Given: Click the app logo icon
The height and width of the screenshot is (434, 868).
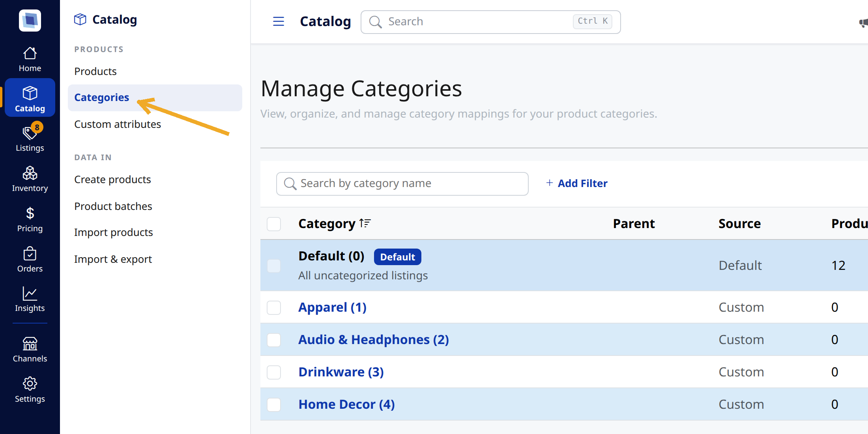Looking at the screenshot, I should pyautogui.click(x=30, y=21).
